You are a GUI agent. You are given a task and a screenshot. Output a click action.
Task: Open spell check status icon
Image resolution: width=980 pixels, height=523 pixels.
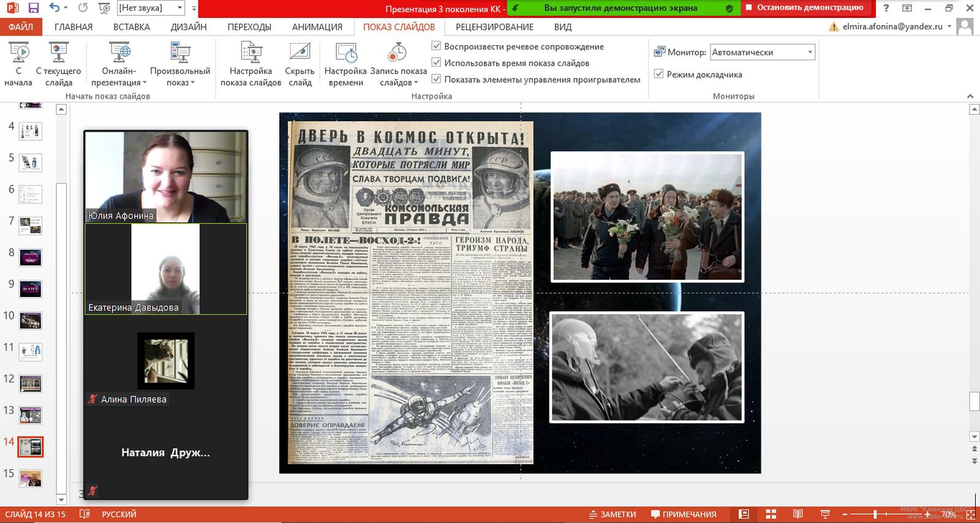tap(85, 514)
